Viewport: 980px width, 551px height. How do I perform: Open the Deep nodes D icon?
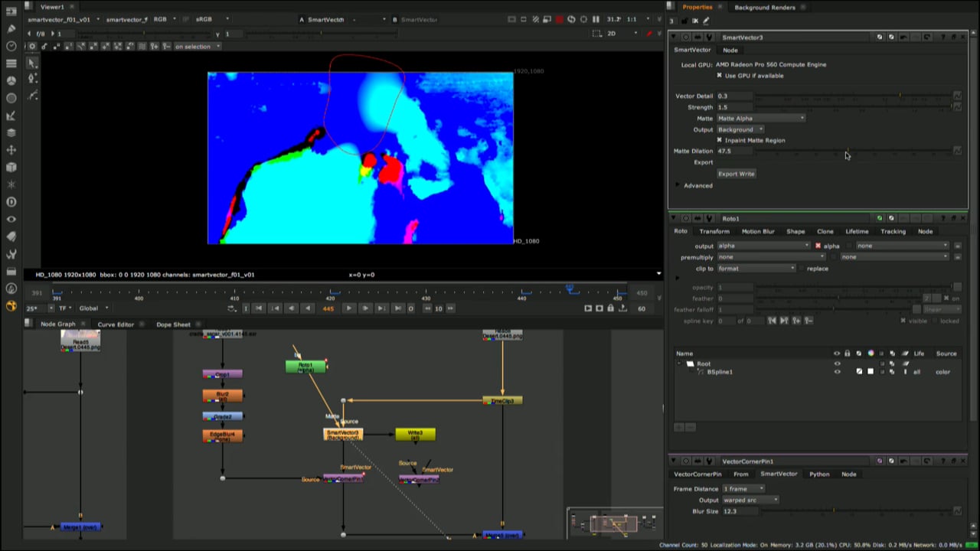click(11, 202)
